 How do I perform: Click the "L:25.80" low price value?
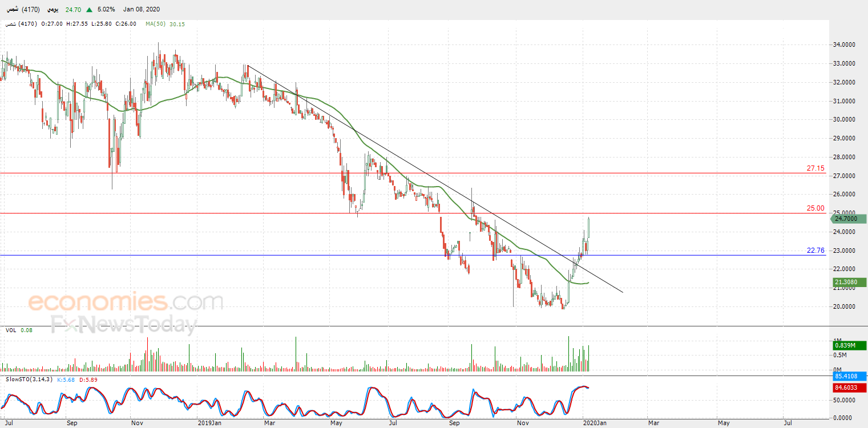[102, 24]
